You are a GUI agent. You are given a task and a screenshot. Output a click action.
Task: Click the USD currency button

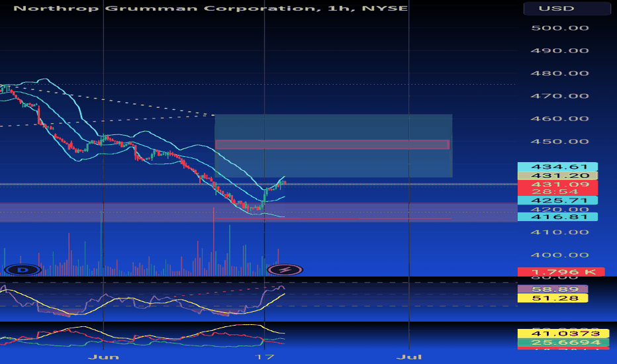(x=567, y=8)
